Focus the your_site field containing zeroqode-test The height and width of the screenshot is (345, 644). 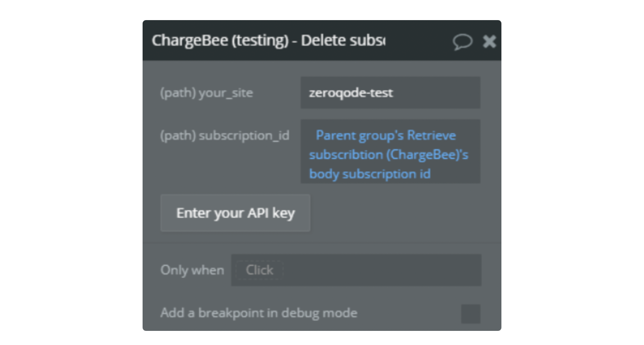[x=391, y=92]
